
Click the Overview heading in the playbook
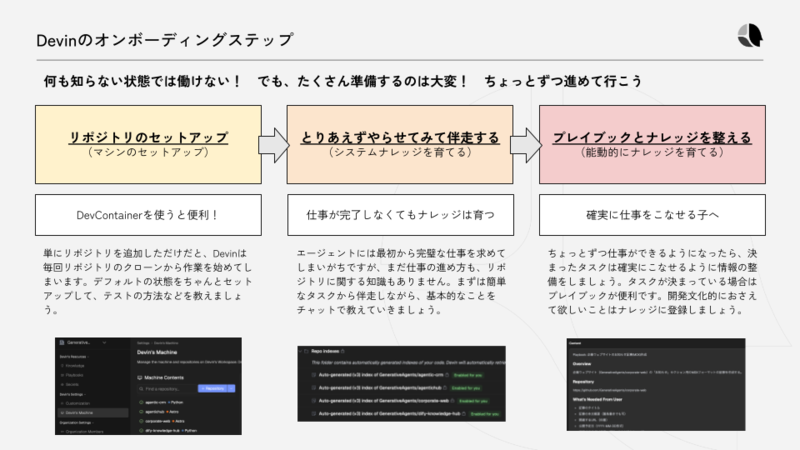582,364
